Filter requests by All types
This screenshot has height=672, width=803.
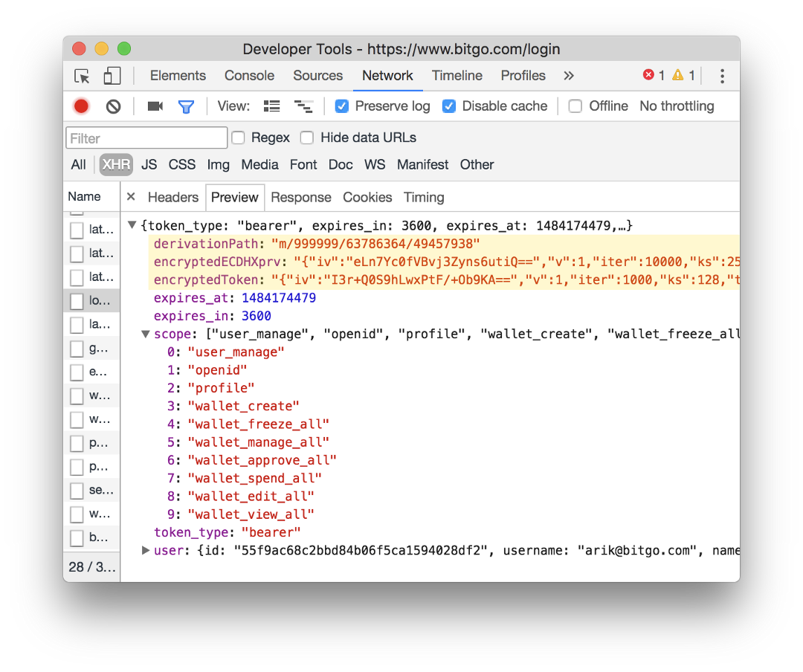pyautogui.click(x=78, y=164)
